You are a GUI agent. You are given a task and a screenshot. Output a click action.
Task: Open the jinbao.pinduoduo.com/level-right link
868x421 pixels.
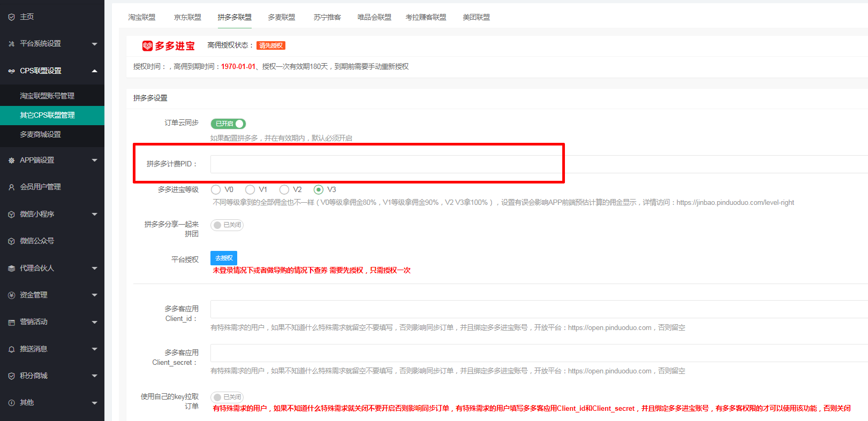point(735,203)
